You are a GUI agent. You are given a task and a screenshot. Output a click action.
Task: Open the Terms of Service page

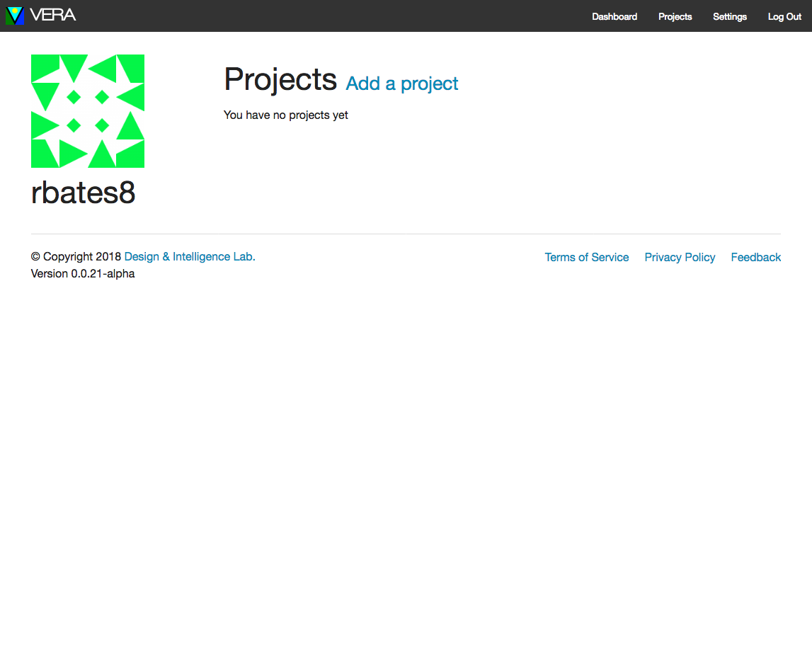[x=587, y=258]
